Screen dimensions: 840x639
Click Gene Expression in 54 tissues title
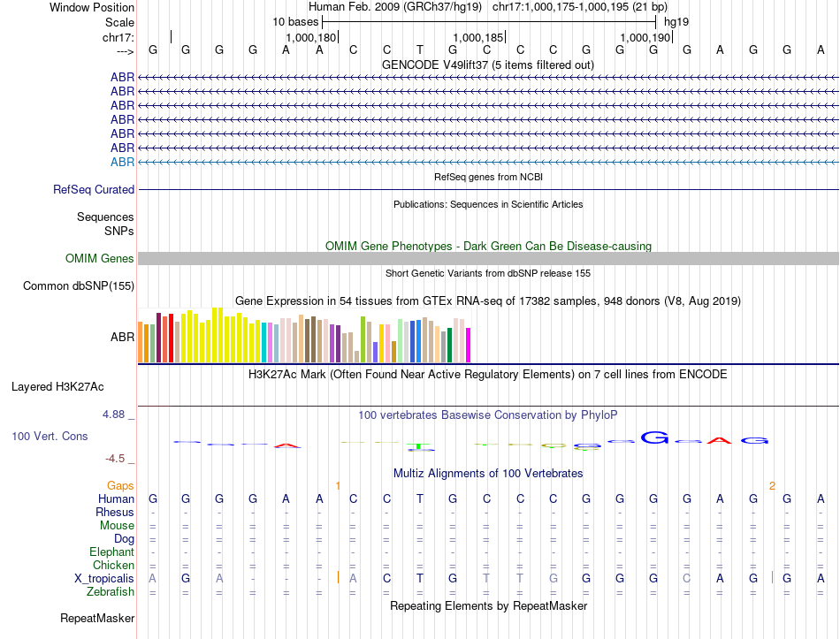pos(488,301)
